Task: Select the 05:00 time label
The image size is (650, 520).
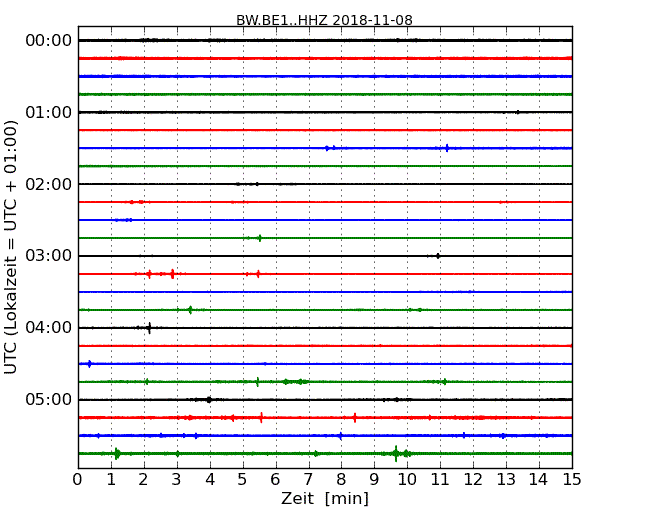Action: [49, 399]
